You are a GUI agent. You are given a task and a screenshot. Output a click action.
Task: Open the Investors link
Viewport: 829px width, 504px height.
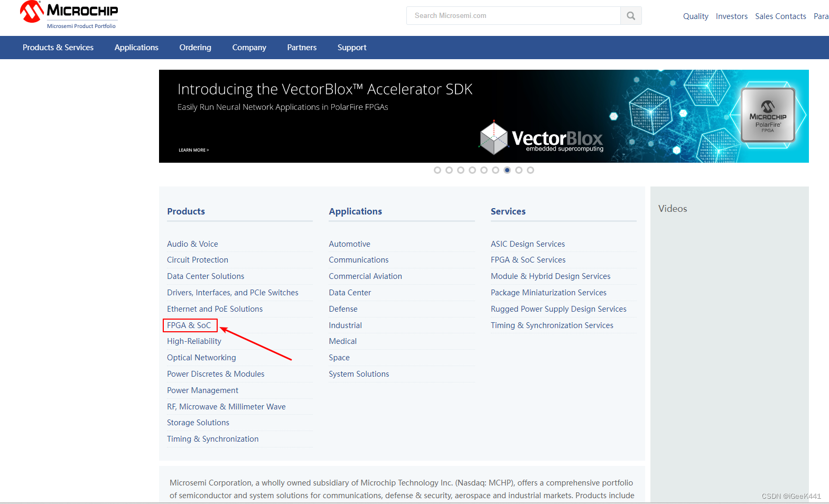(732, 16)
